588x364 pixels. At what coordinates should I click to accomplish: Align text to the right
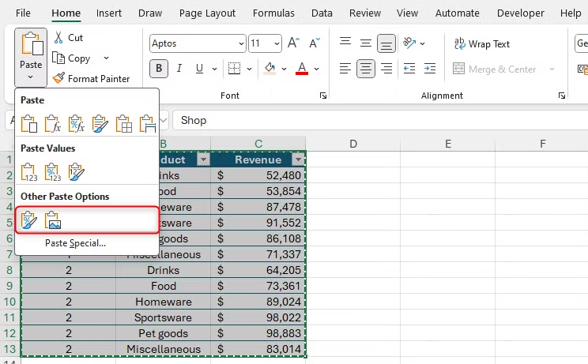click(x=386, y=69)
